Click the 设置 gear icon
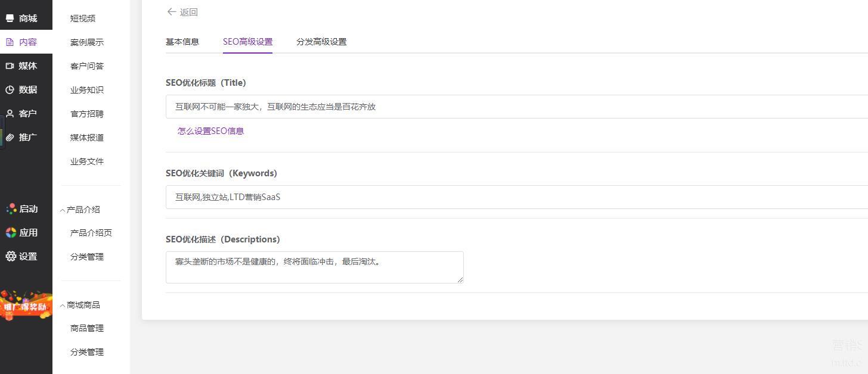The image size is (868, 374). [11, 257]
